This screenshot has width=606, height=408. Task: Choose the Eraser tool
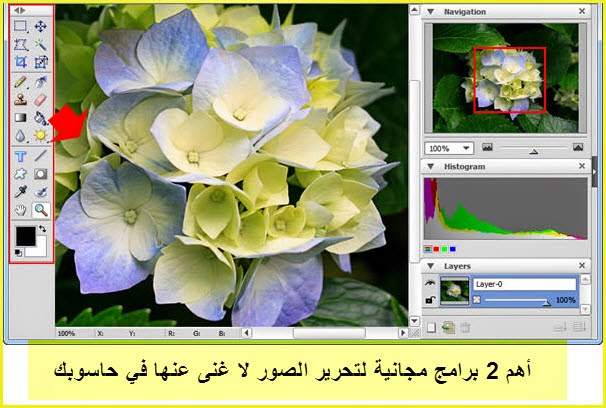(41, 99)
